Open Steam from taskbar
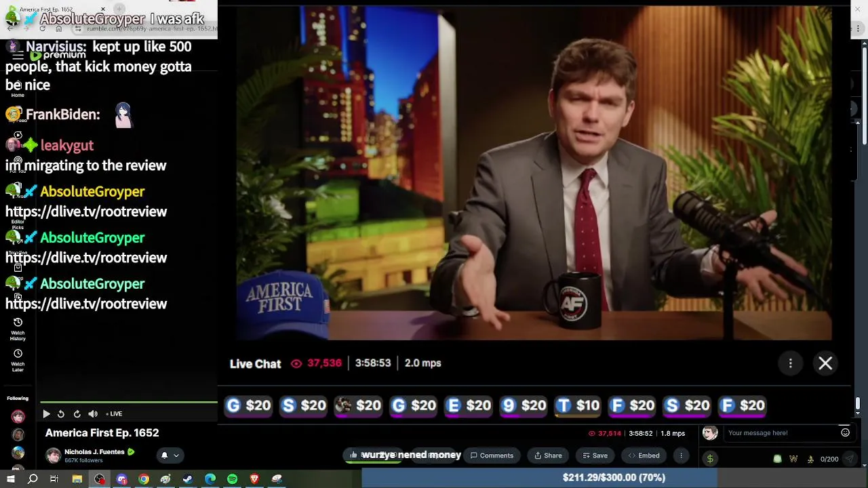 coord(188,479)
